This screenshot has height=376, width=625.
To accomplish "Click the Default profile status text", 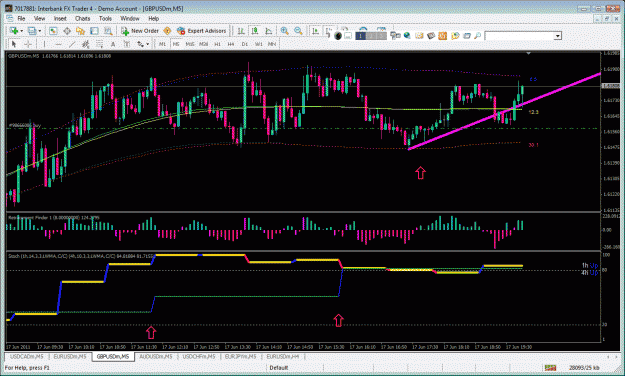I will coord(279,368).
